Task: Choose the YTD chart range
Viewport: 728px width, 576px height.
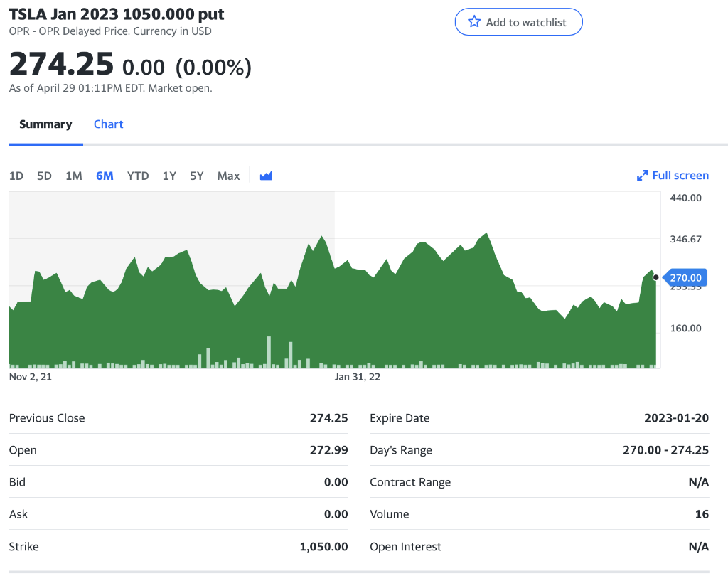Action: tap(138, 176)
